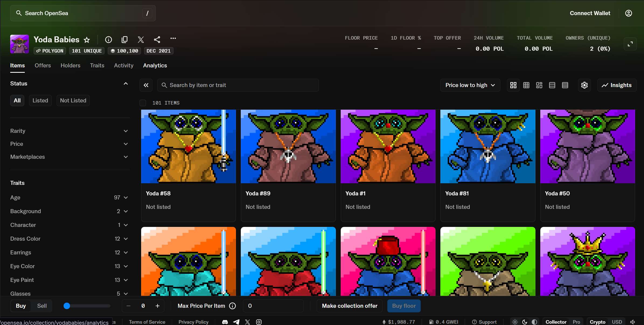
Task: Favorite Yoda Babies with star icon
Action: coord(87,40)
